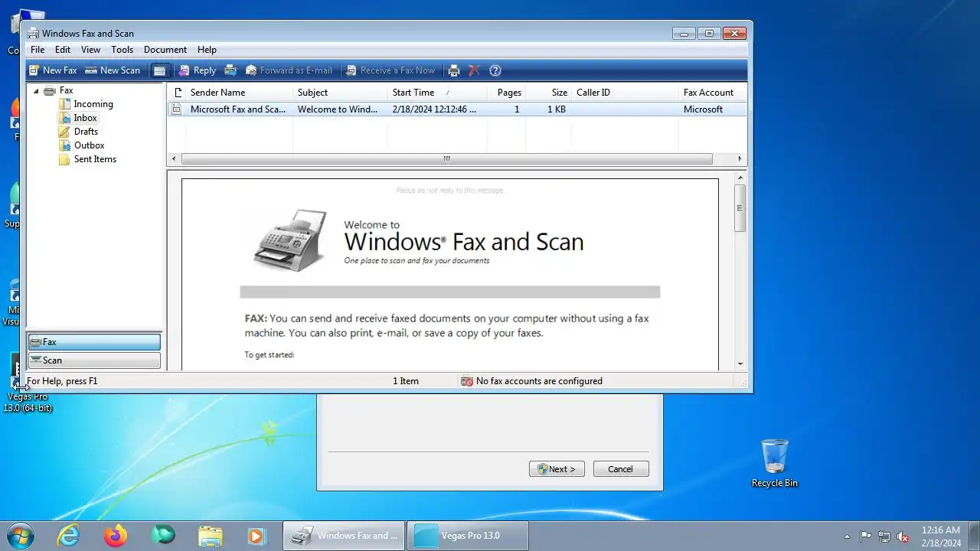Launch Firefox from the taskbar
Viewport: 980px width, 551px height.
pyautogui.click(x=116, y=536)
